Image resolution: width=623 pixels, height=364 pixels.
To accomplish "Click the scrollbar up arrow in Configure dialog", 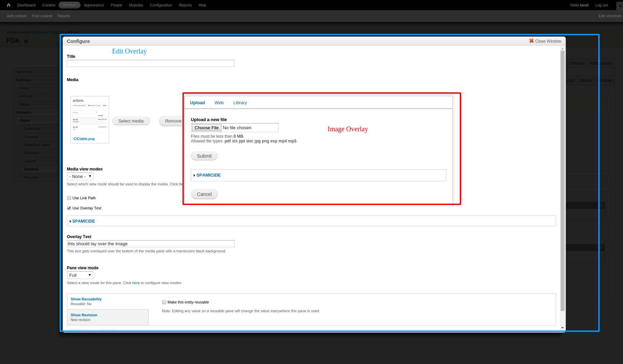I will [x=562, y=49].
